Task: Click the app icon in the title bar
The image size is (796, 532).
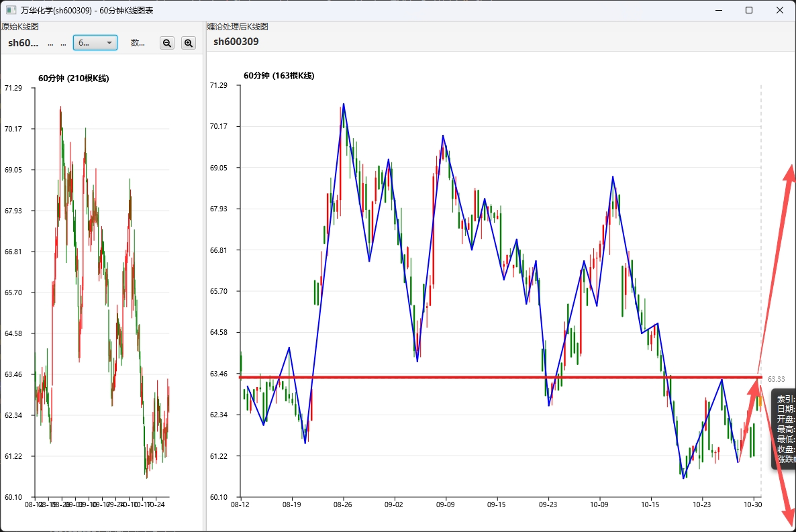Action: [x=11, y=10]
